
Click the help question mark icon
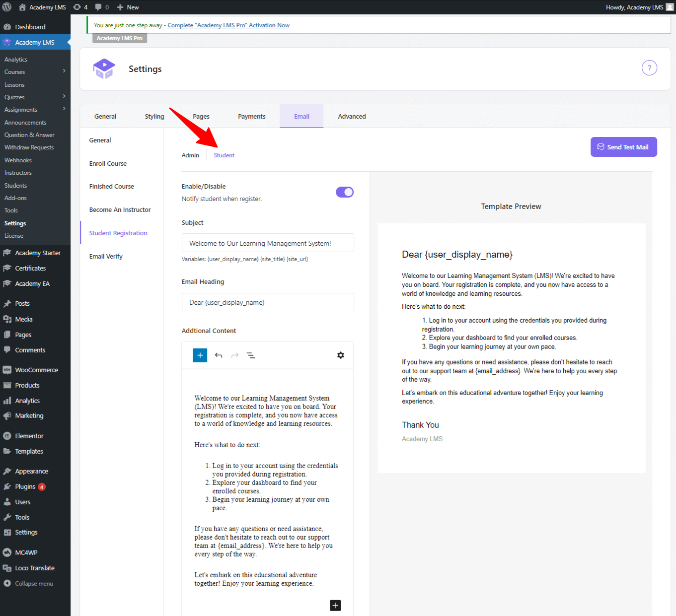click(649, 68)
